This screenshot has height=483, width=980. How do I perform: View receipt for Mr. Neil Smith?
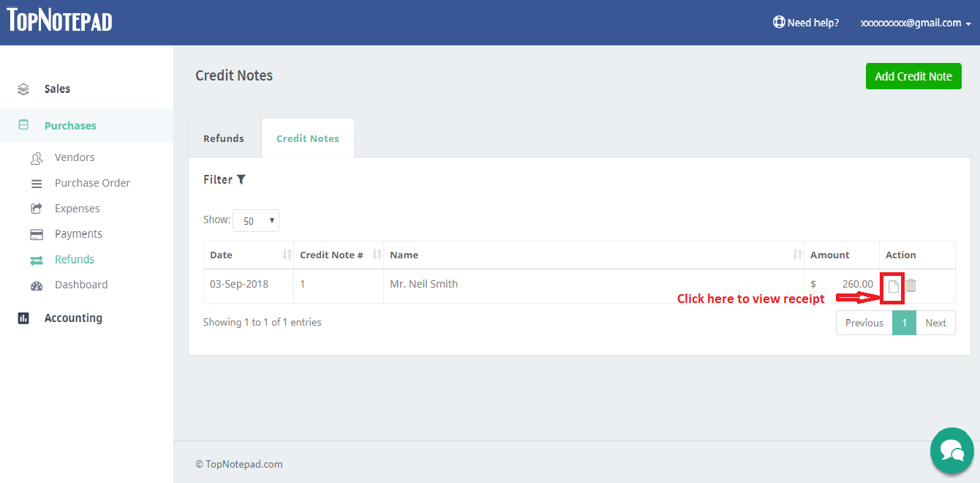pyautogui.click(x=893, y=287)
